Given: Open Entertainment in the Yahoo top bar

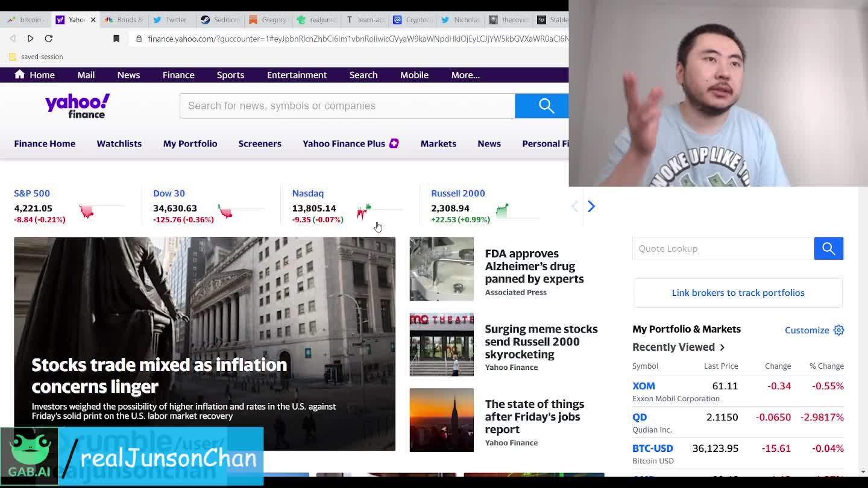Looking at the screenshot, I should [297, 75].
